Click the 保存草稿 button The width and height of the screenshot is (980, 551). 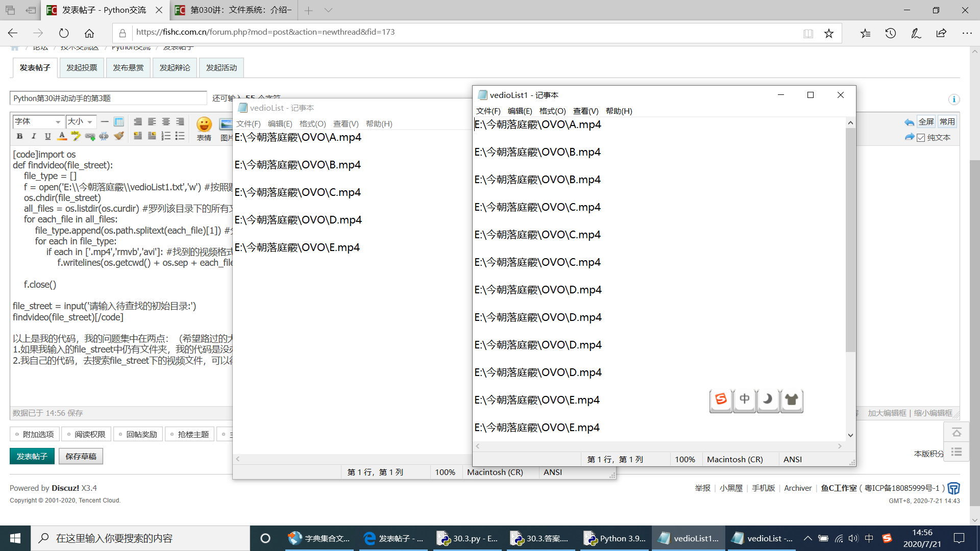(x=81, y=456)
